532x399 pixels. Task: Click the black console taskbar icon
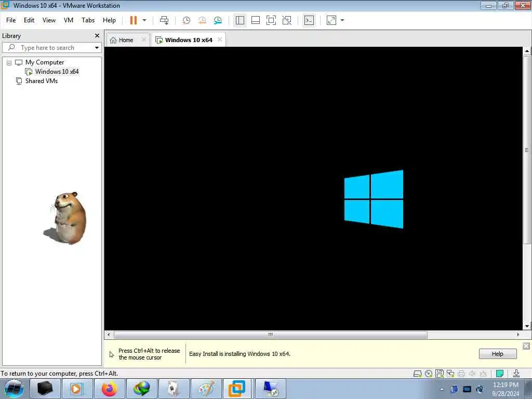[45, 389]
